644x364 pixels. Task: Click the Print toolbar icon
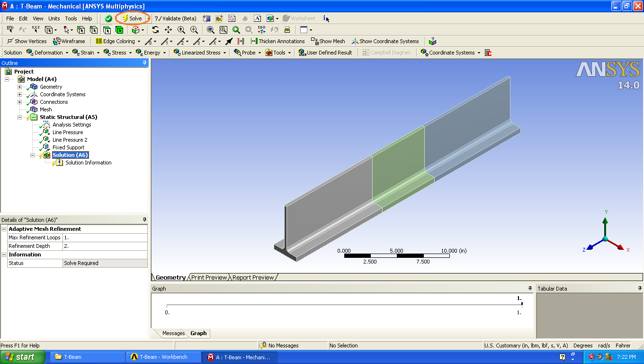tap(287, 30)
